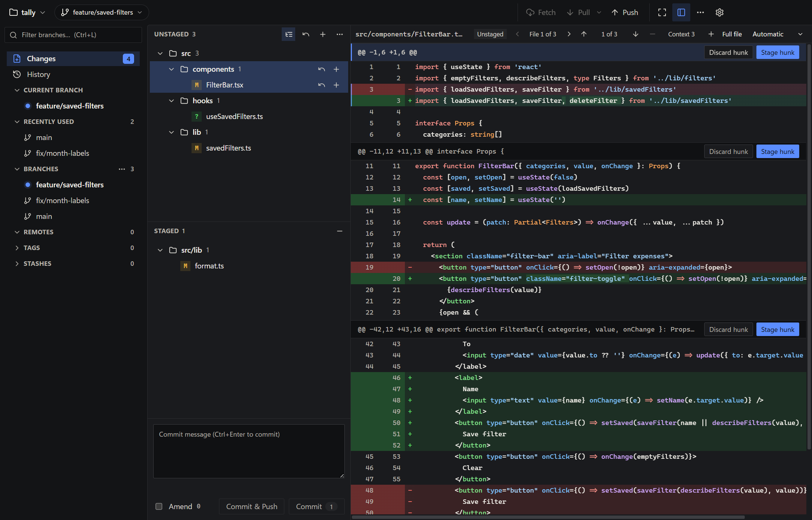Screen dimensions: 812x520
Task: Discard changes in FilterBar.tsx
Action: [x=321, y=85]
